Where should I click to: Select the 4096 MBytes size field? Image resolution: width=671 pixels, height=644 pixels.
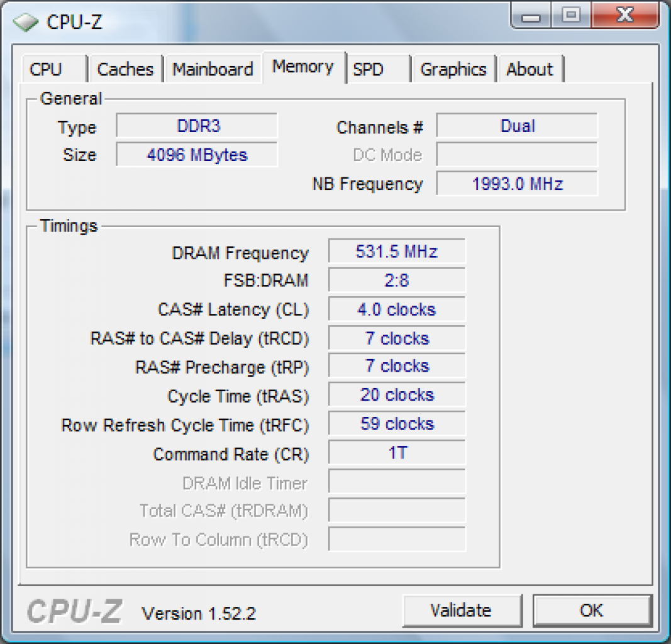pos(197,155)
